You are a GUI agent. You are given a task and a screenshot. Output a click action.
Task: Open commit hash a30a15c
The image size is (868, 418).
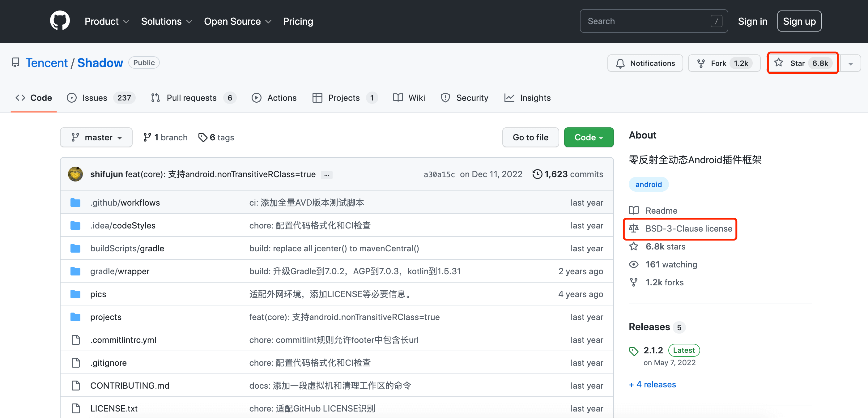(x=439, y=174)
